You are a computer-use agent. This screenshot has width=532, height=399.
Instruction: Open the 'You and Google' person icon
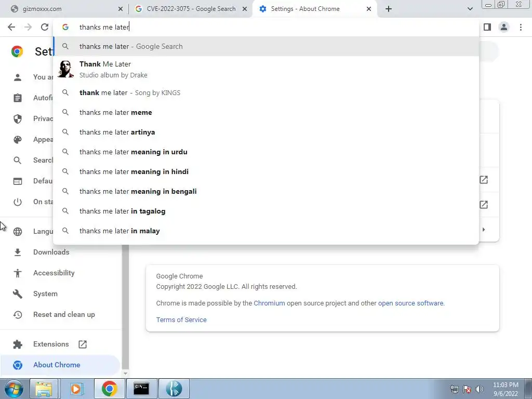click(x=18, y=77)
